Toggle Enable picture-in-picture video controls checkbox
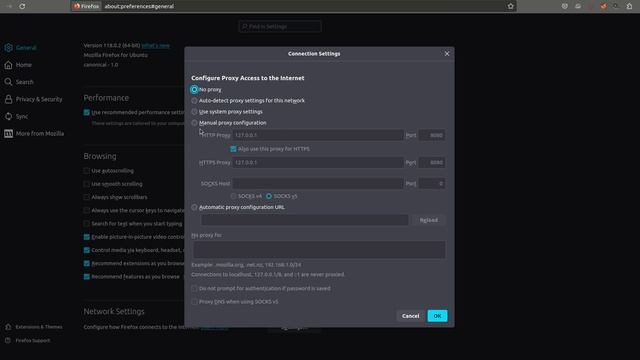 tap(87, 237)
